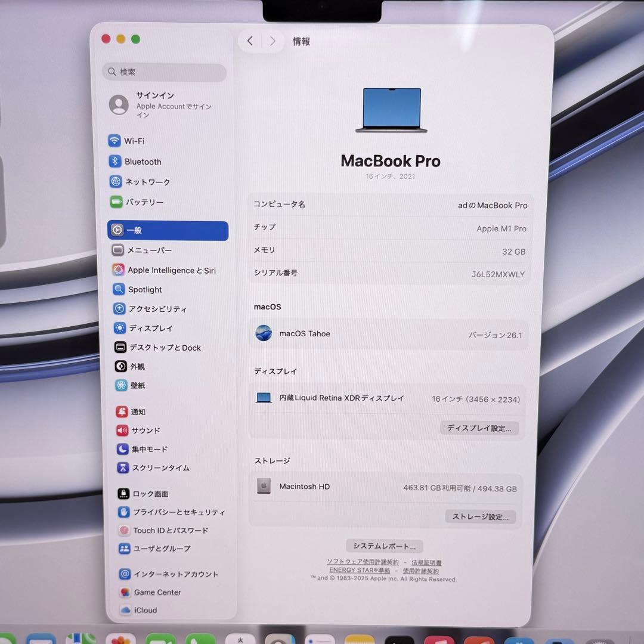644x644 pixels.
Task: Click serial number J6L52MXWLY
Action: tap(498, 274)
